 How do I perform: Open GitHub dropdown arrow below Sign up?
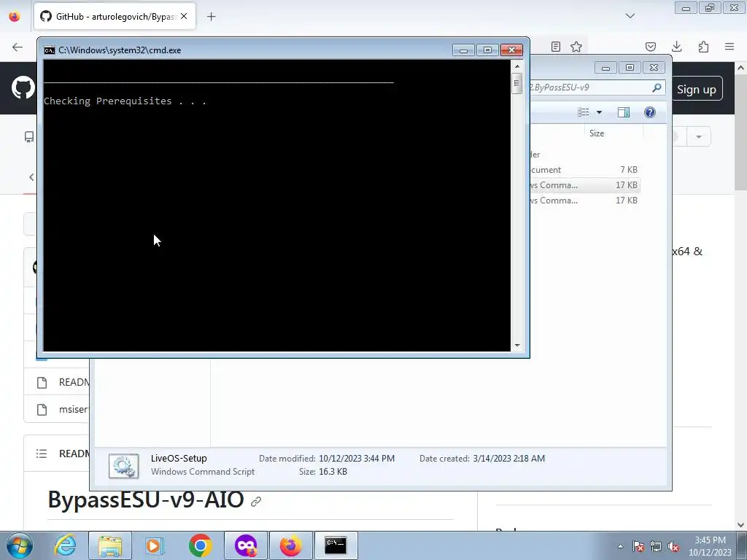coord(698,137)
